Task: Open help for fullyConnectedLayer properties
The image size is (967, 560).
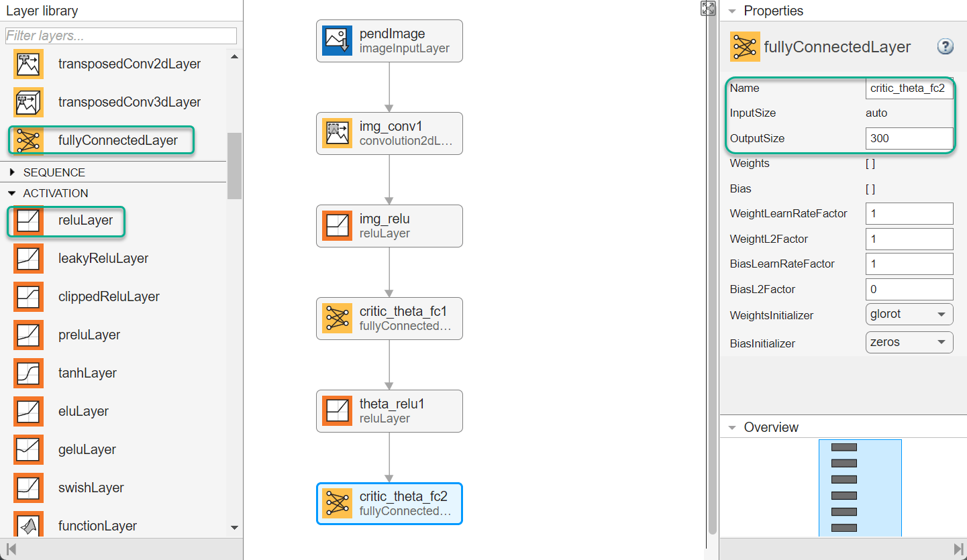Action: 945,46
